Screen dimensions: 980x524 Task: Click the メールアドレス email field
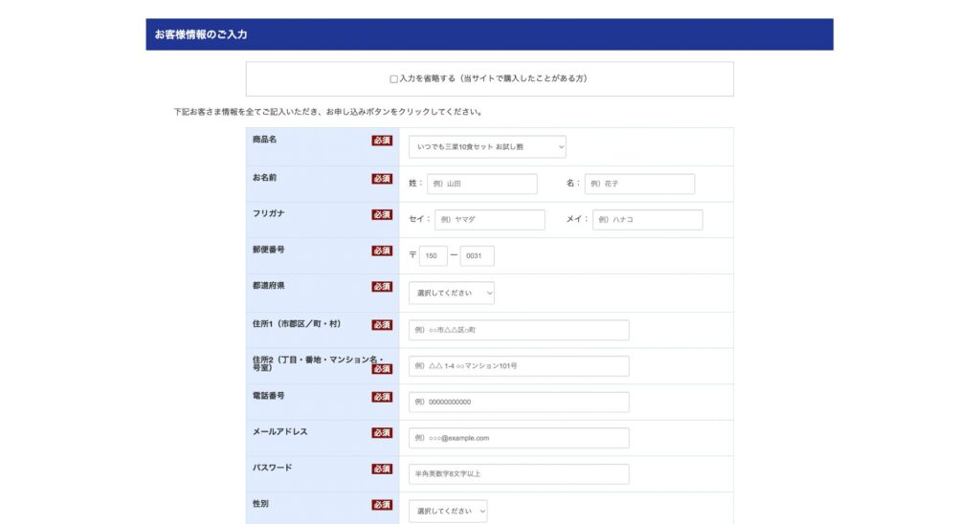point(519,438)
